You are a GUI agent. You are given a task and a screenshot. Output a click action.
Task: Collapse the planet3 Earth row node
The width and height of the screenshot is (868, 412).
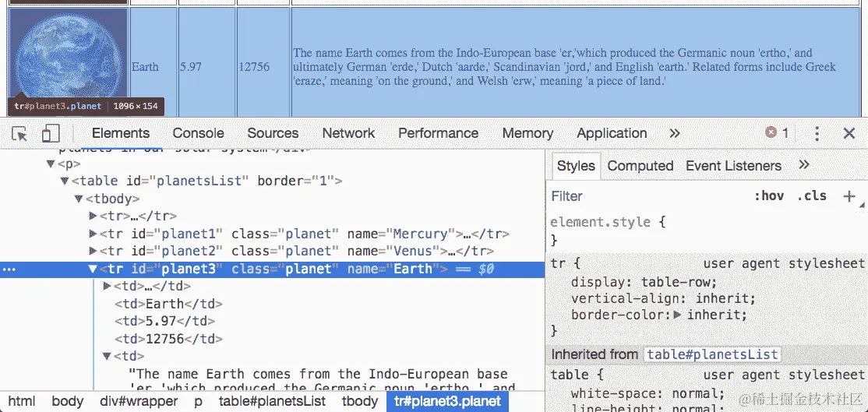93,269
